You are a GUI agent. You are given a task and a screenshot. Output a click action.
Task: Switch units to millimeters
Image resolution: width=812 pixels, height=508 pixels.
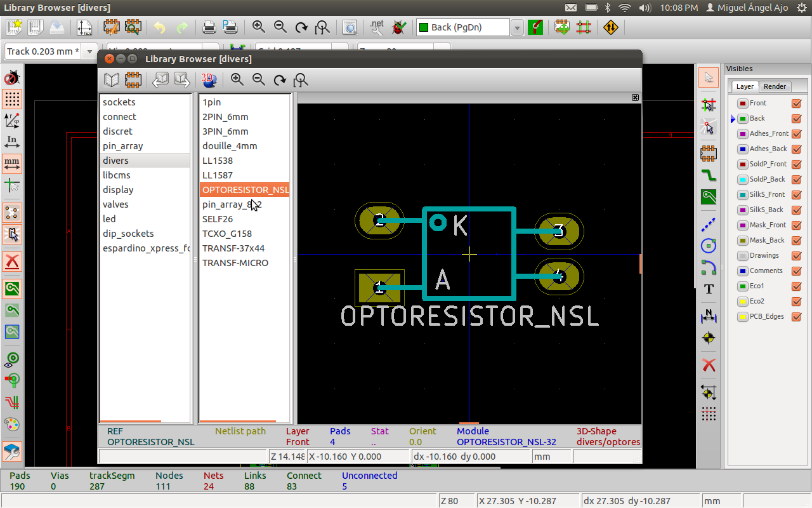coord(12,163)
